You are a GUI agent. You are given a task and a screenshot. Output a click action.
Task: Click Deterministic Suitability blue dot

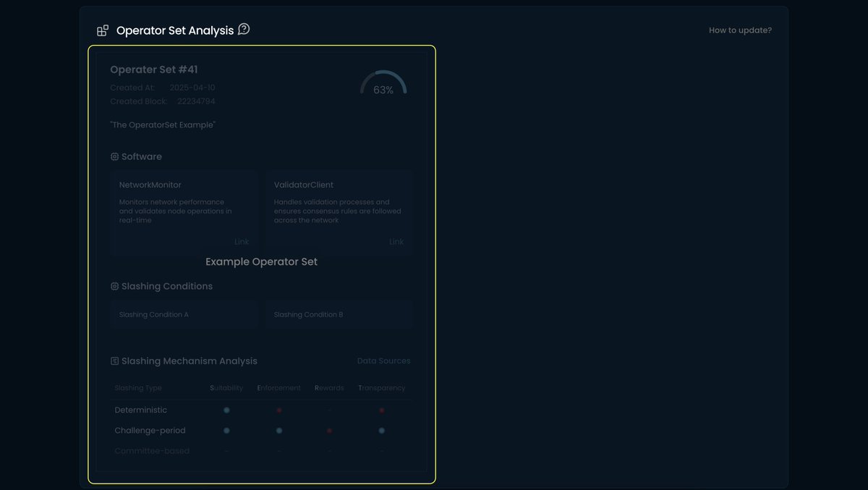click(226, 410)
